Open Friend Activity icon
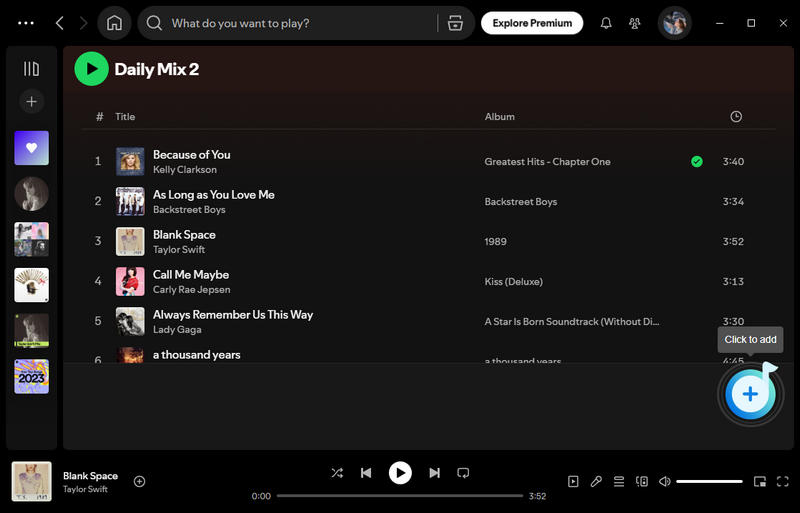The height and width of the screenshot is (513, 800). (635, 23)
